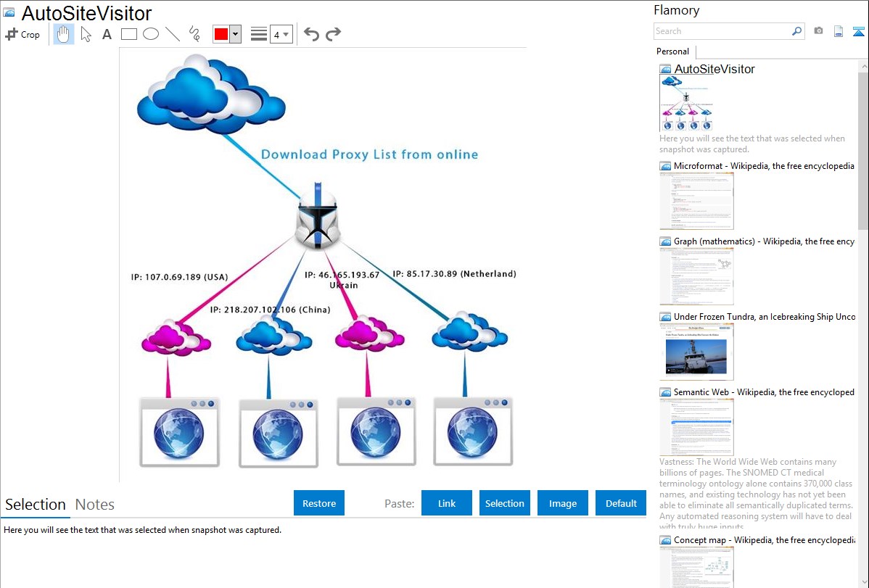Click the selected-text placeholder in Selection pane

click(142, 530)
